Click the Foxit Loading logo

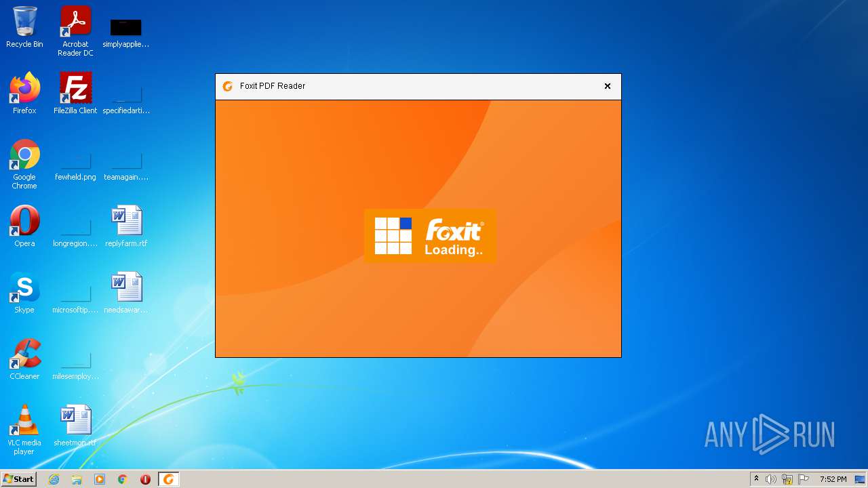[429, 236]
